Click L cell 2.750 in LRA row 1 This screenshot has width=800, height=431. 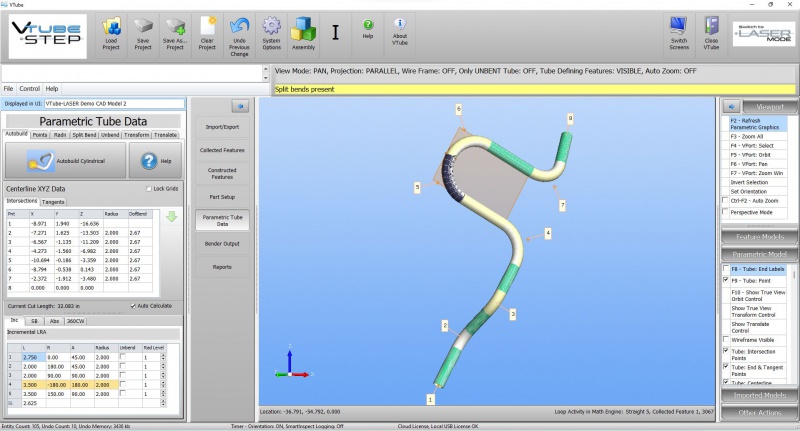[x=34, y=358]
